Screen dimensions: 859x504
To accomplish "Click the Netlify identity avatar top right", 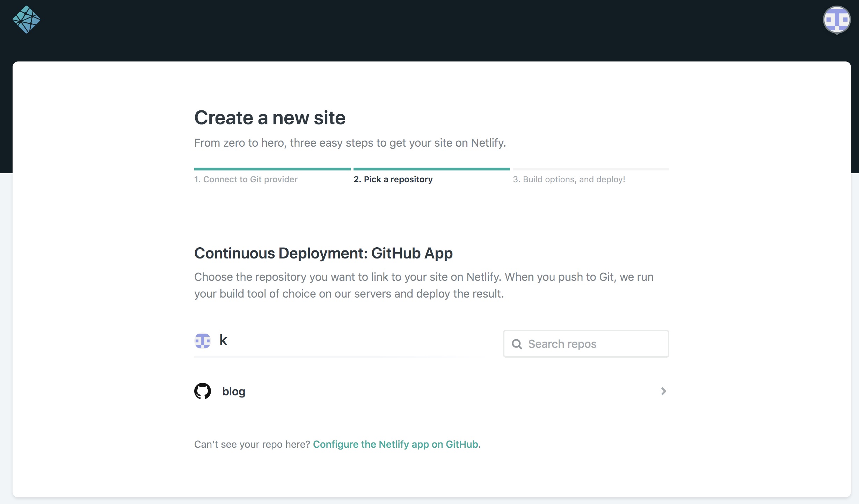I will click(837, 20).
